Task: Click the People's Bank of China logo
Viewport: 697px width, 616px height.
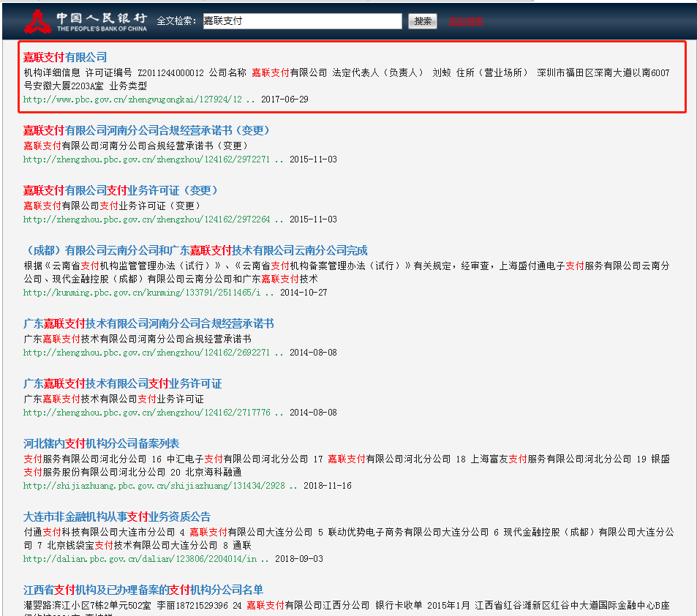Action: pos(86,21)
